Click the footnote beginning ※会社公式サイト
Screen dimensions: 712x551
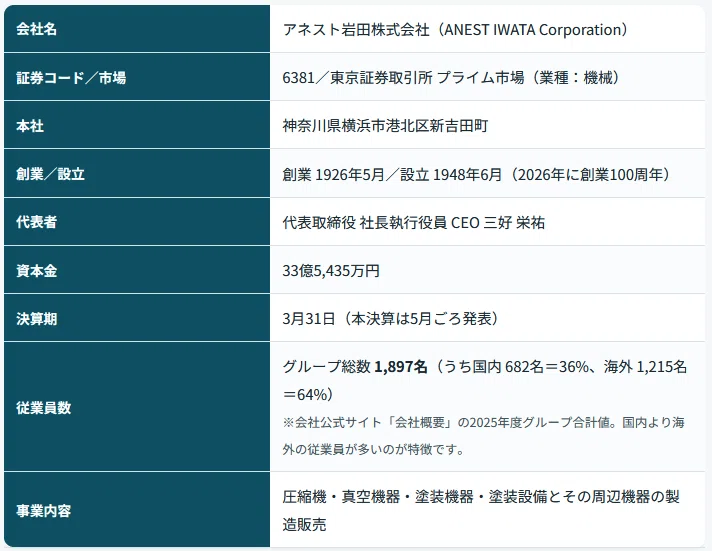point(483,436)
